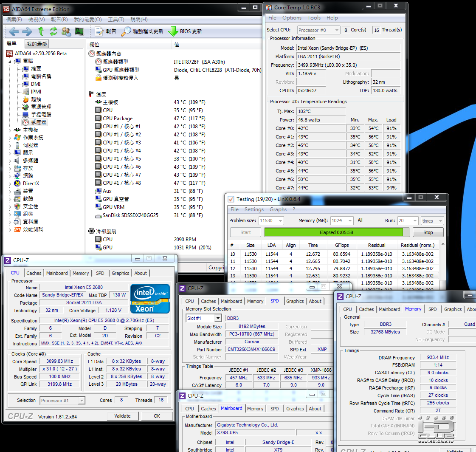Image resolution: width=476 pixels, height=452 pixels.
Task: Collapse the 電腦 tree node
Action: coord(10,61)
